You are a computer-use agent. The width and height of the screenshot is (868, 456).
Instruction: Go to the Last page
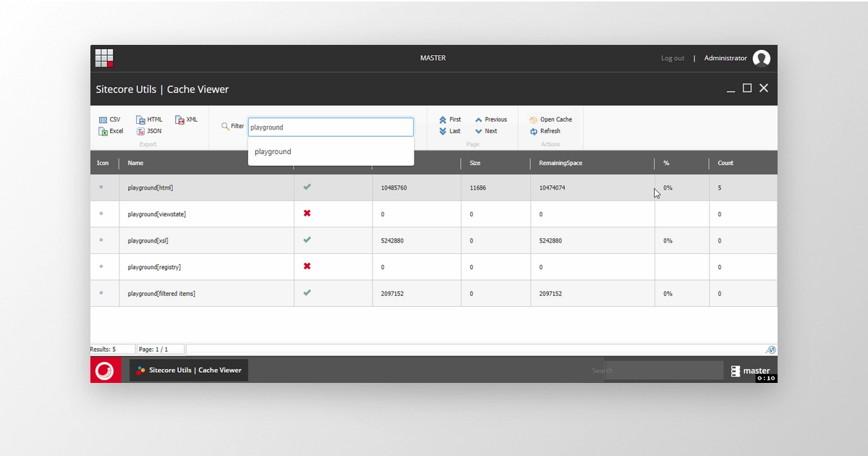(x=450, y=131)
